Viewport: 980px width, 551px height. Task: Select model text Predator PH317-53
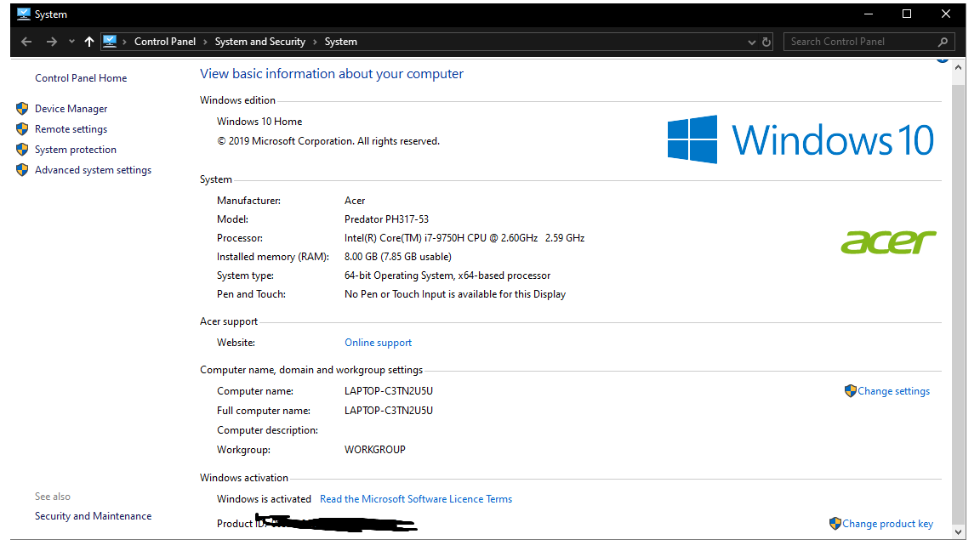(386, 219)
